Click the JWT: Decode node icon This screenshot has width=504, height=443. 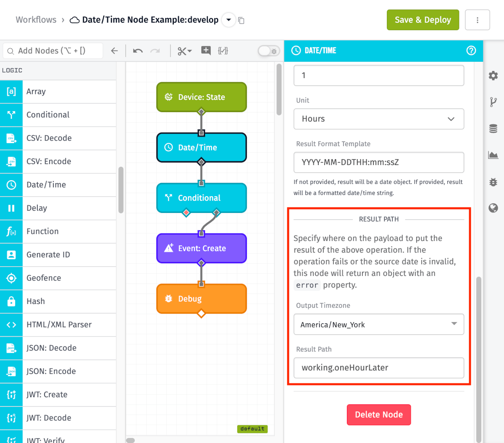(x=11, y=418)
